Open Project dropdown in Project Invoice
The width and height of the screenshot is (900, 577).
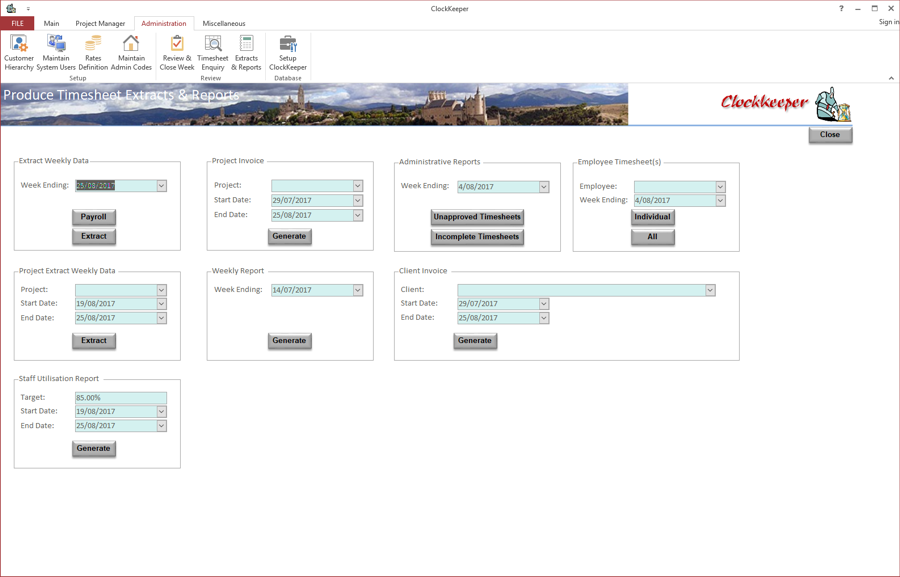358,185
